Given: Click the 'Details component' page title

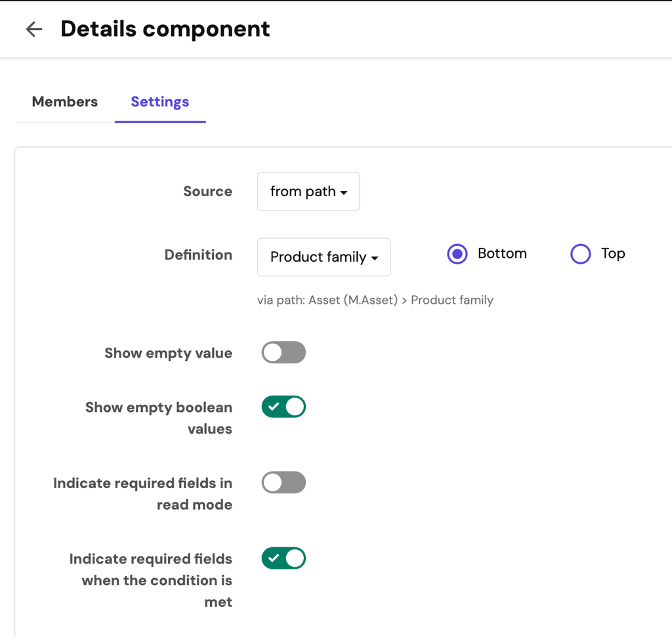Looking at the screenshot, I should pyautogui.click(x=165, y=29).
